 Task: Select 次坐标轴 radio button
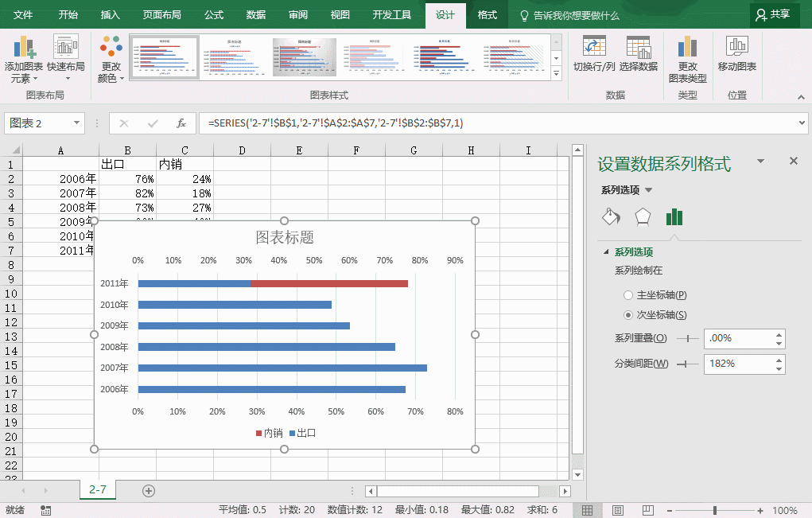point(628,315)
